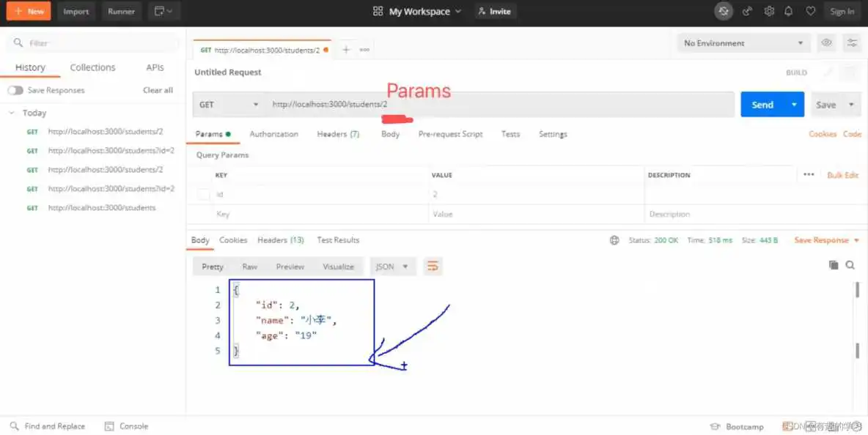
Task: Open the Authorization request tab
Action: click(x=273, y=134)
